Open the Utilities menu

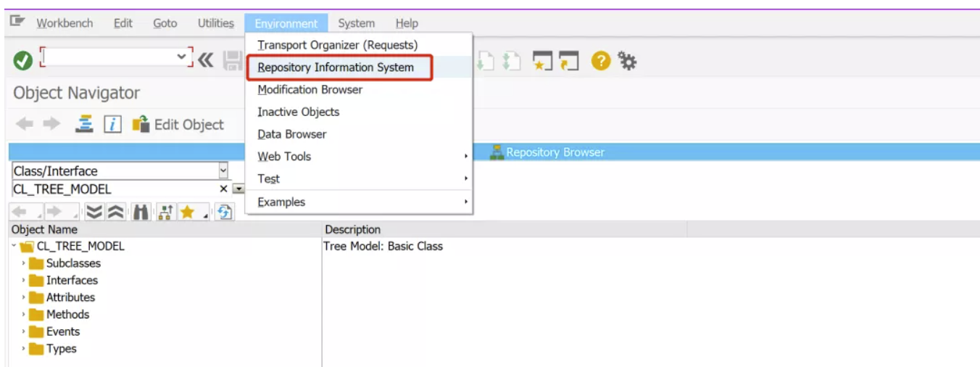coord(216,23)
